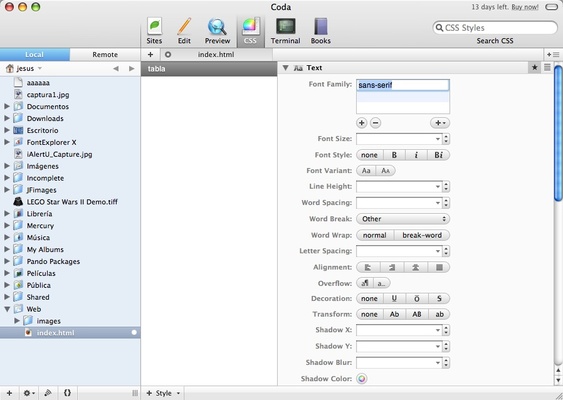Click the Shadow X stepper
This screenshot has width=563, height=400.
coord(446,330)
